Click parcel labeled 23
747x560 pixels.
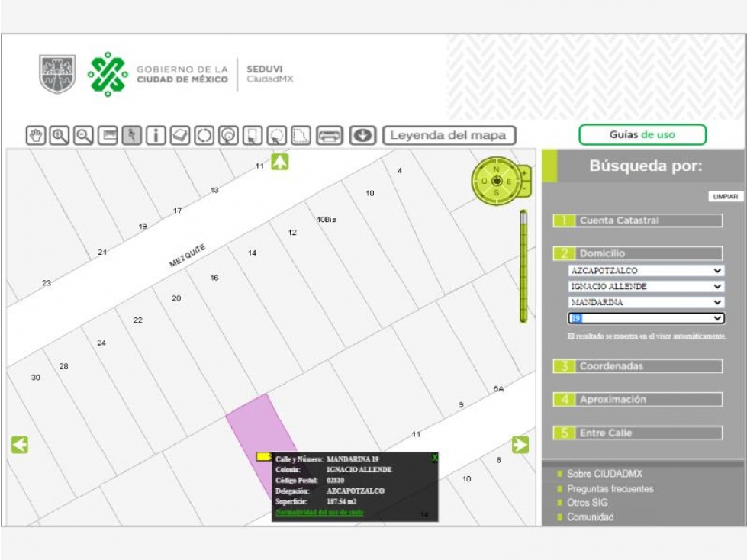(x=47, y=283)
